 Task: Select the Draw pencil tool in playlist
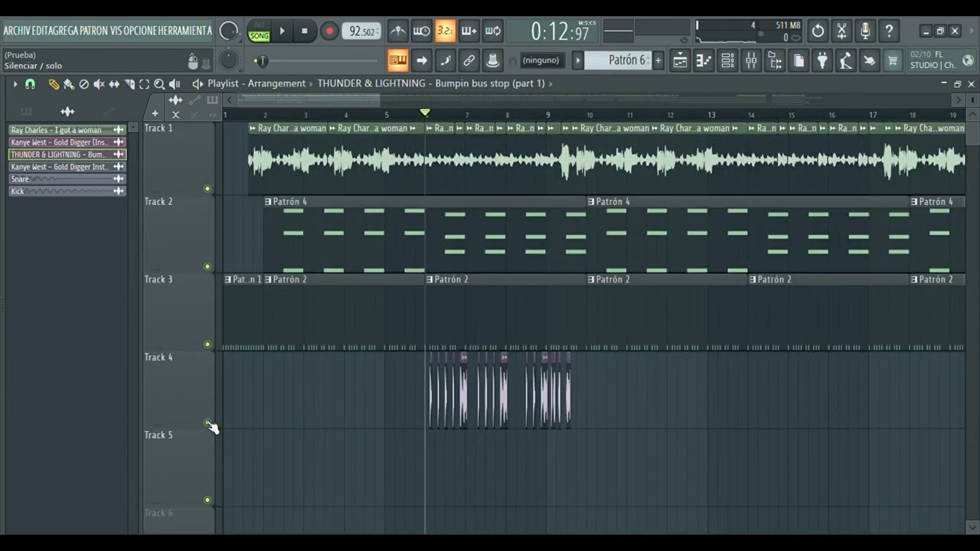pyautogui.click(x=54, y=84)
